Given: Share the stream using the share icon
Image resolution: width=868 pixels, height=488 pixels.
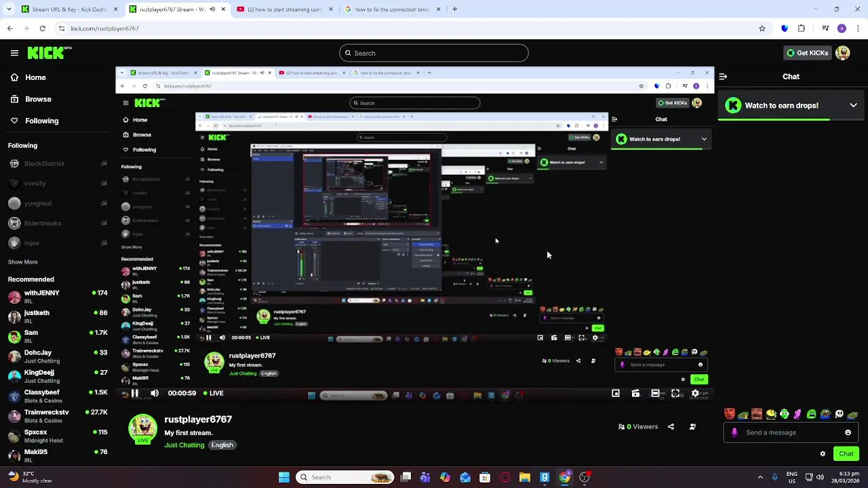Looking at the screenshot, I should tap(671, 427).
